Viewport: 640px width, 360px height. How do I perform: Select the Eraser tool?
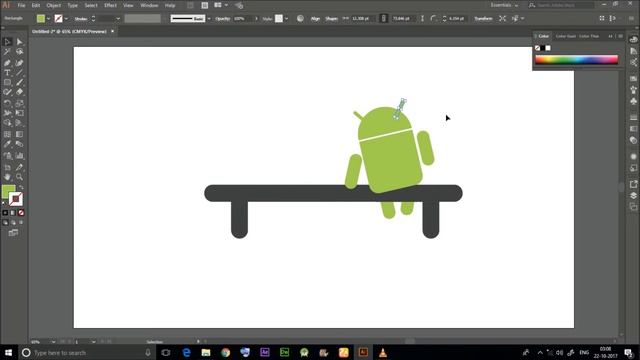pos(20,92)
